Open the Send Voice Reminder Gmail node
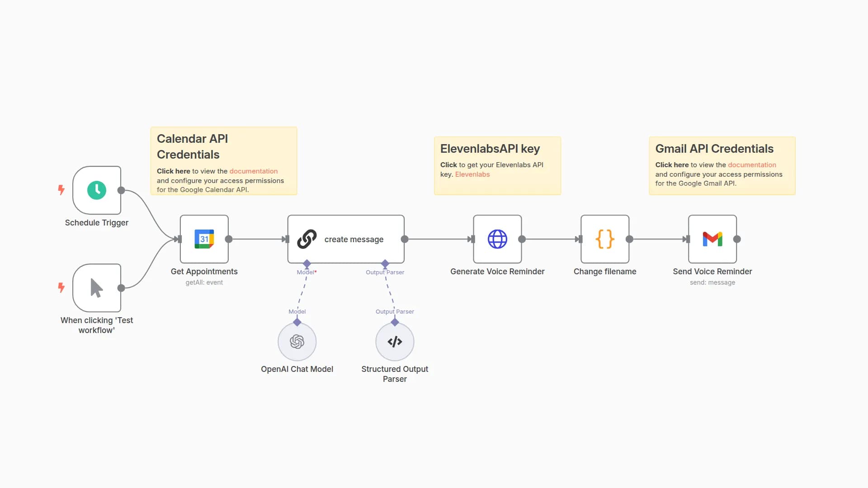868x488 pixels. coord(712,239)
